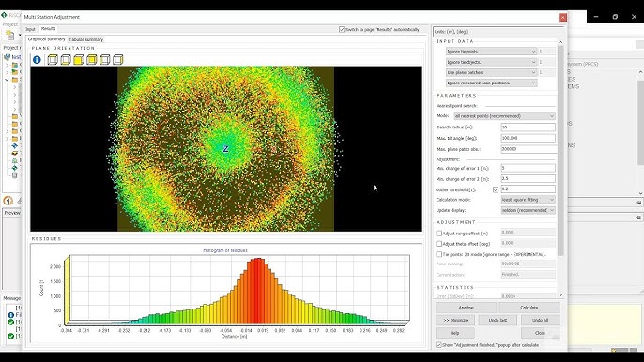Image resolution: width=644 pixels, height=362 pixels.
Task: Click the Search radius input field
Action: click(529, 128)
